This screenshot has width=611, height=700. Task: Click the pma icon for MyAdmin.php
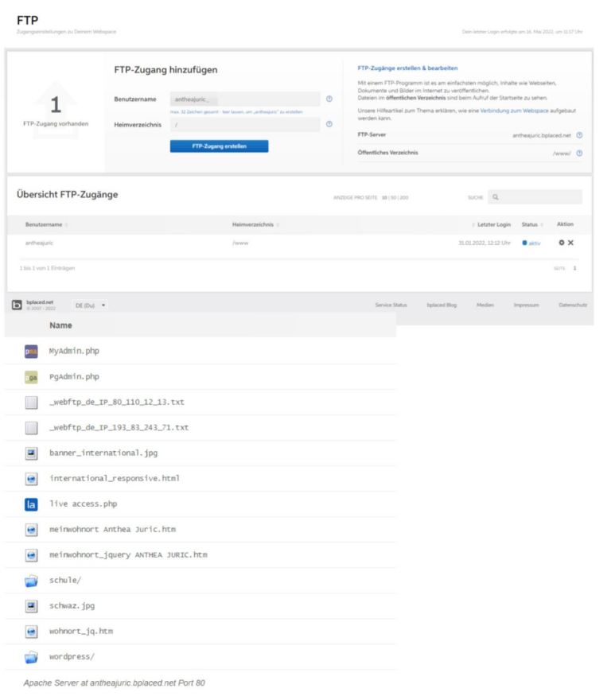31,351
